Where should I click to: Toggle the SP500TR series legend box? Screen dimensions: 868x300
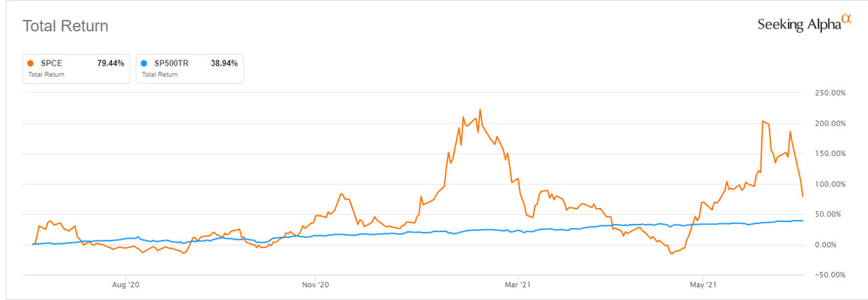(x=189, y=68)
